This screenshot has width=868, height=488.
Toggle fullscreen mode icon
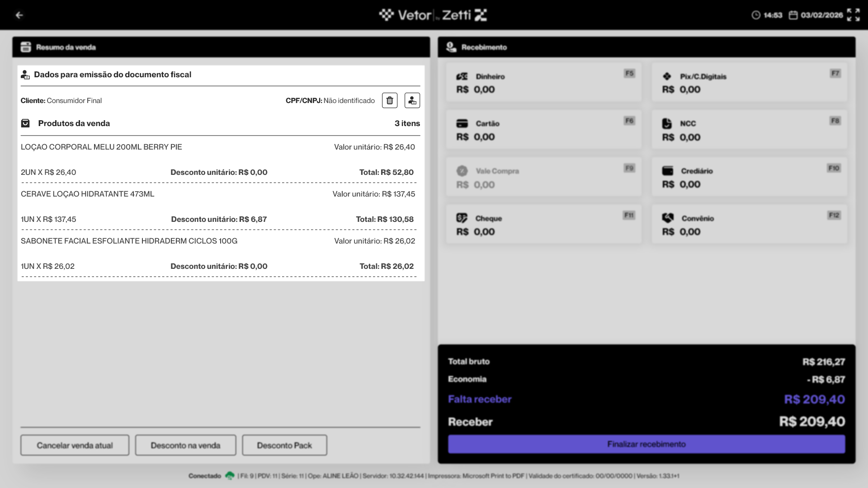pos(853,15)
